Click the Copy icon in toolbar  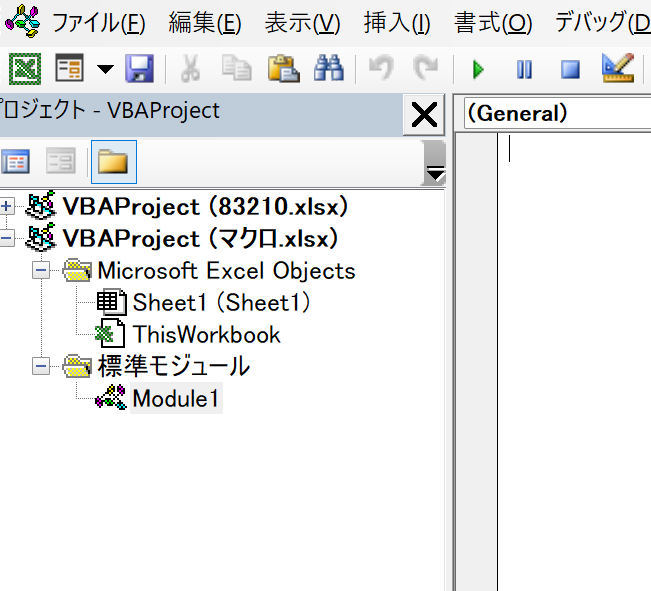click(x=236, y=68)
